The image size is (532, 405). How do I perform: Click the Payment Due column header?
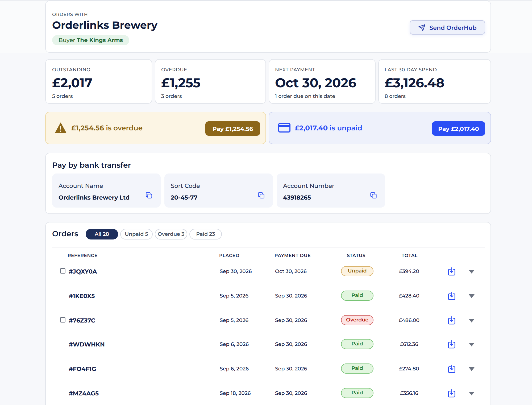click(x=293, y=255)
